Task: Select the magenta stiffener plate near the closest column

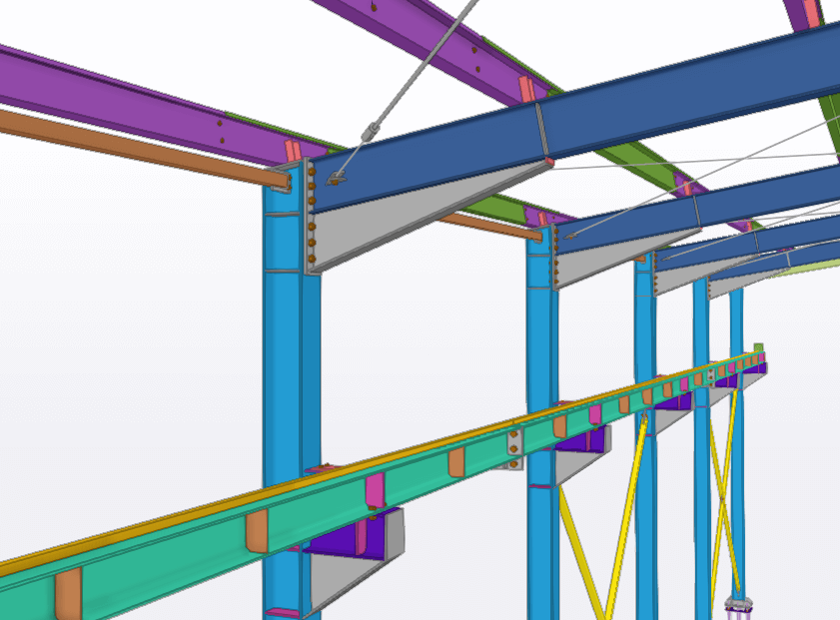Action: [375, 491]
